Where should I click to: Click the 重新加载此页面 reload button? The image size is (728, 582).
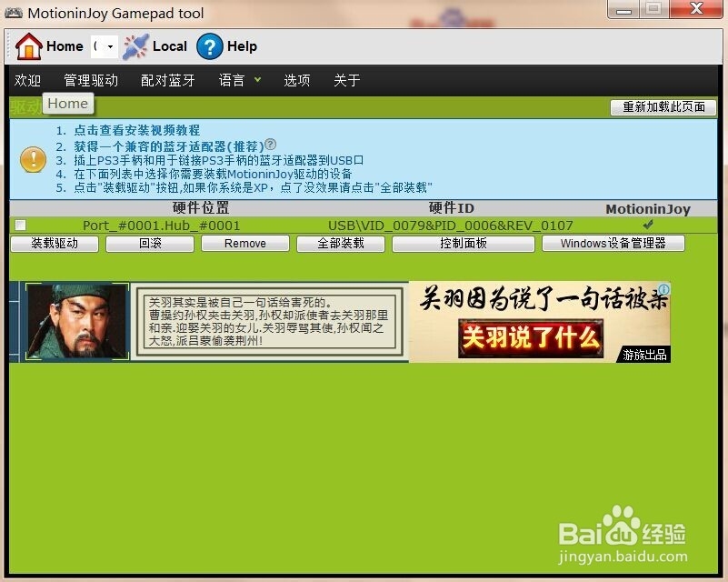[663, 106]
